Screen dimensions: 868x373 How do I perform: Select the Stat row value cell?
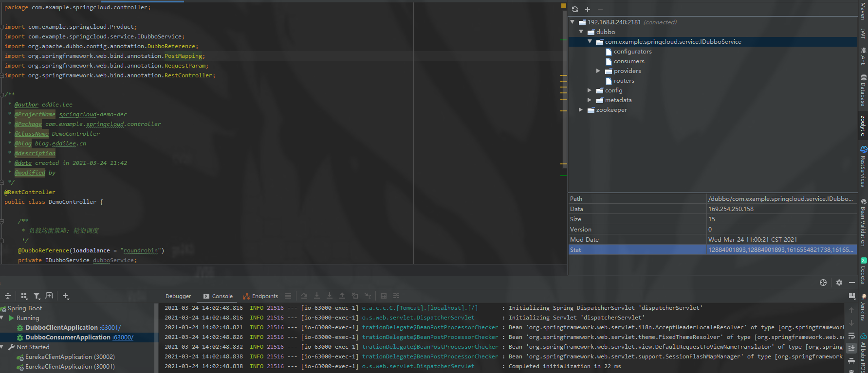[x=781, y=250]
